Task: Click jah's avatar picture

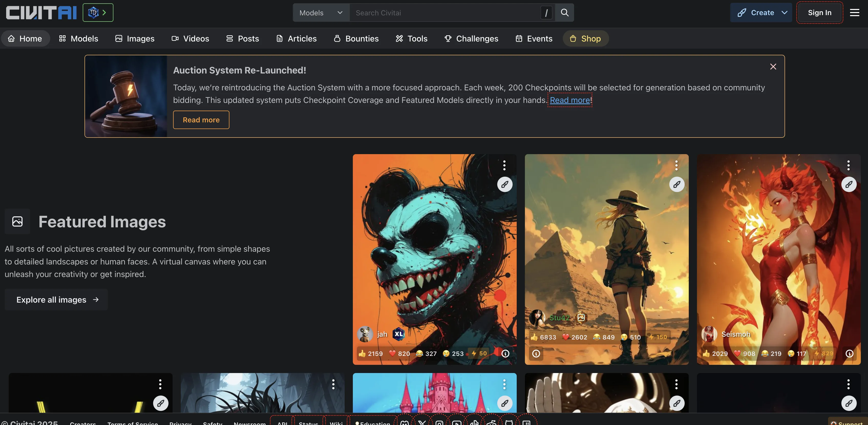Action: click(x=365, y=334)
